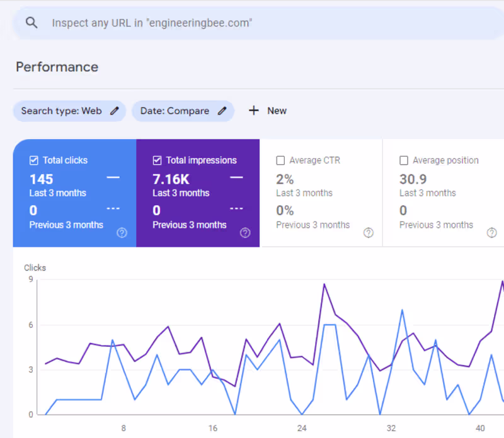Open the Search type: Web filter
This screenshot has width=504, height=438.
69,111
